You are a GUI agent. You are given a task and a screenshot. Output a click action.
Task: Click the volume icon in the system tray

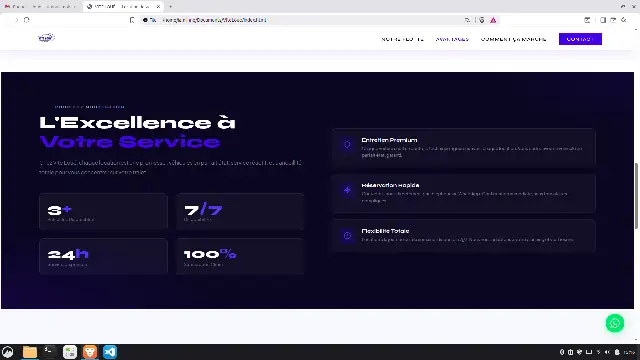(607, 352)
